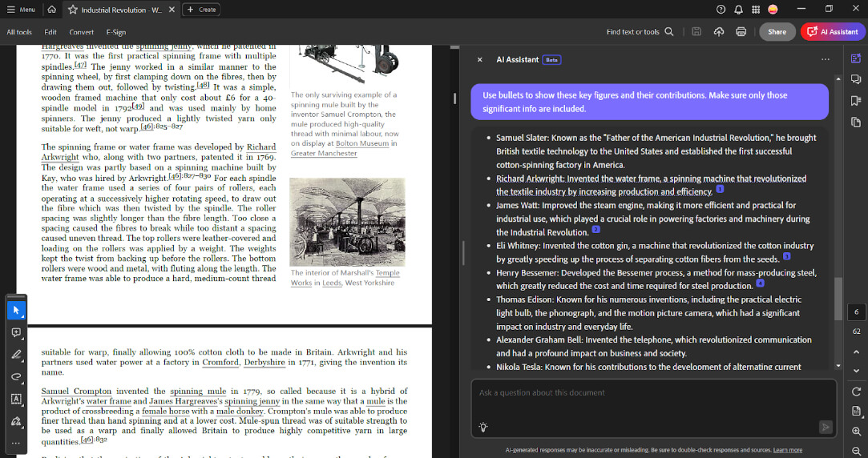Close the AI Assistant panel
868x458 pixels.
tap(480, 60)
